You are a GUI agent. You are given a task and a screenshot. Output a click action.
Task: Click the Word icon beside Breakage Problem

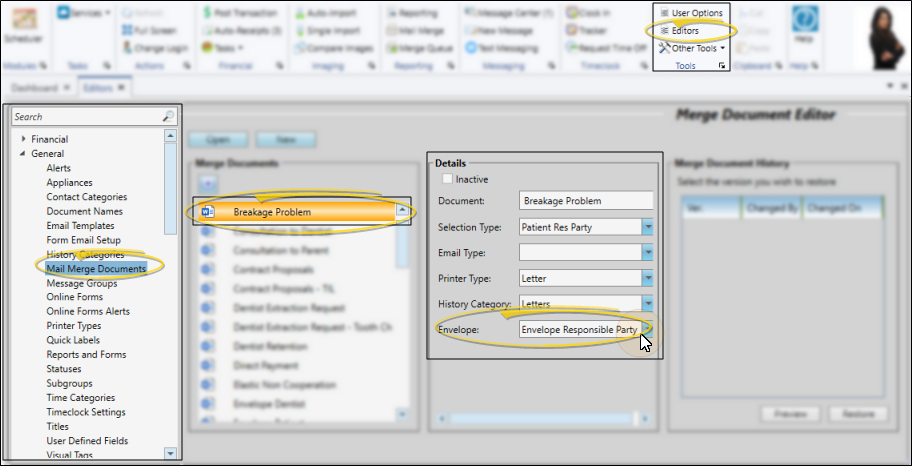click(208, 212)
